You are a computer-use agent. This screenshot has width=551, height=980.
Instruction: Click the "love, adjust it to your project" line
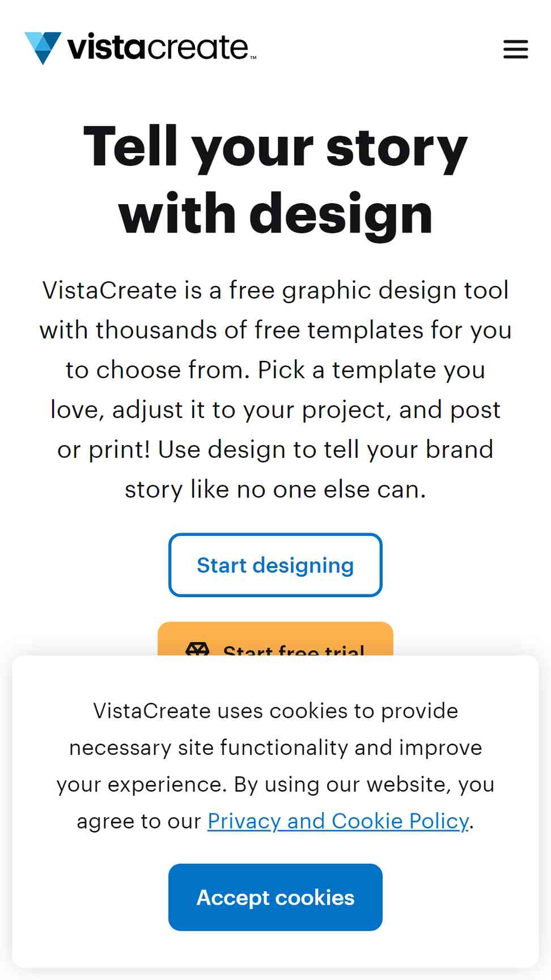pyautogui.click(x=275, y=409)
